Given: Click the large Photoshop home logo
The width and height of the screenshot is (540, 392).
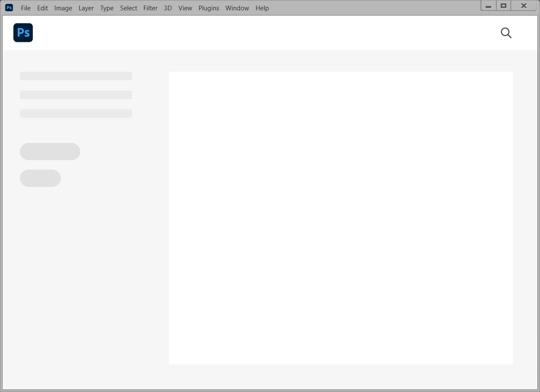Looking at the screenshot, I should 23,32.
